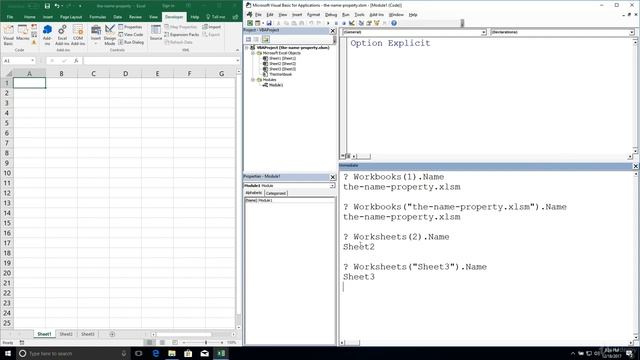Toggle Design Mode in the Controls group

click(x=109, y=35)
